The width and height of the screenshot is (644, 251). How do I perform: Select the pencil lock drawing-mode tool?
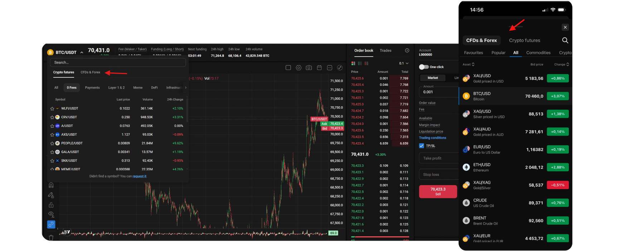click(51, 195)
